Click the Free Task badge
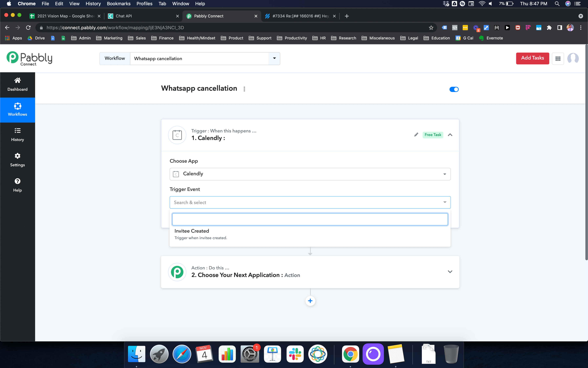The image size is (588, 368). click(433, 135)
